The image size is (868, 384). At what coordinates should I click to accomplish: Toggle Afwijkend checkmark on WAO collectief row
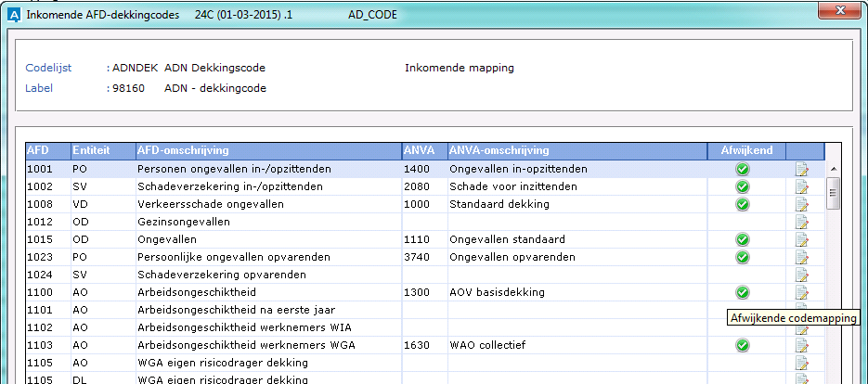[x=742, y=345]
